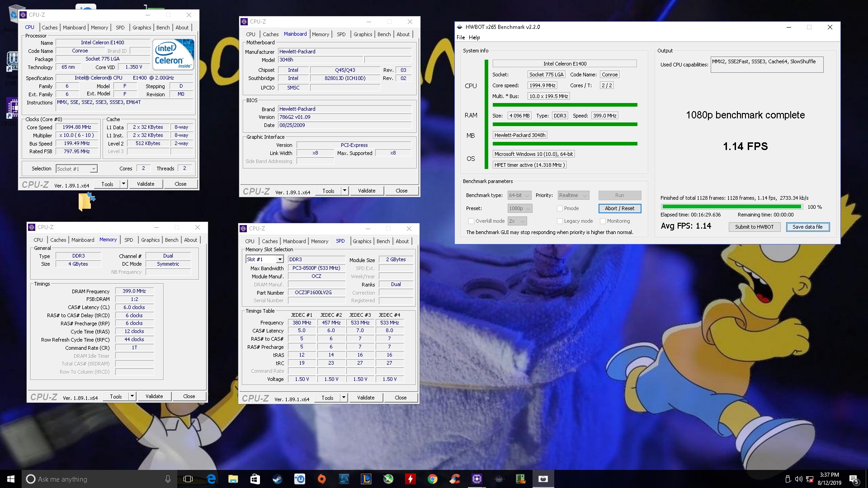Image resolution: width=868 pixels, height=488 pixels.
Task: Open the orange Origin taskbar icon
Action: [x=321, y=479]
